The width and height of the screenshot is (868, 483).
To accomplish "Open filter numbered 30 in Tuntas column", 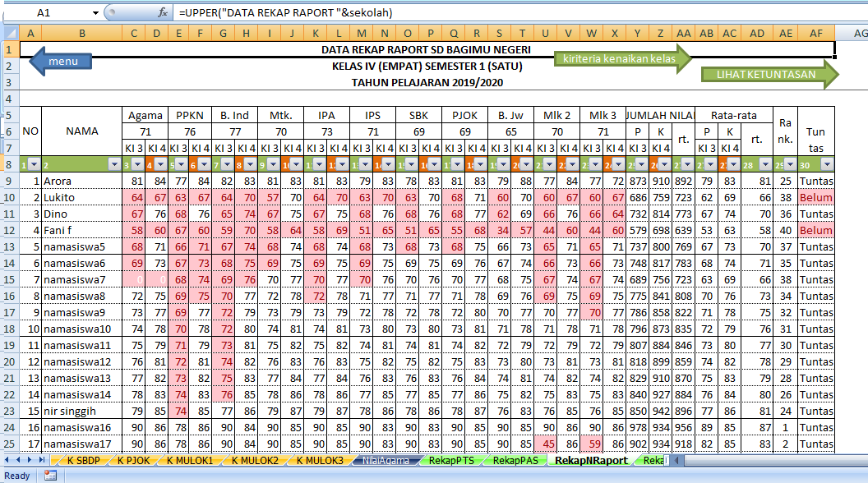I will point(827,164).
